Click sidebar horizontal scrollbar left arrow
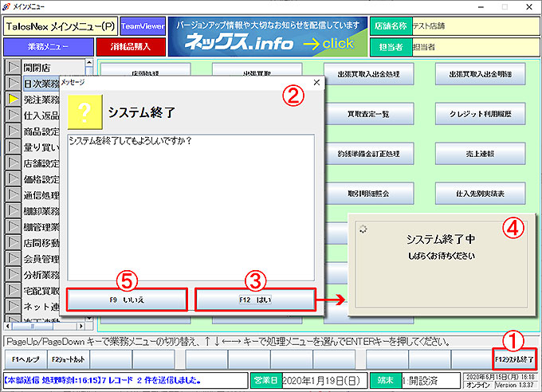The height and width of the screenshot is (392, 542). [8, 326]
